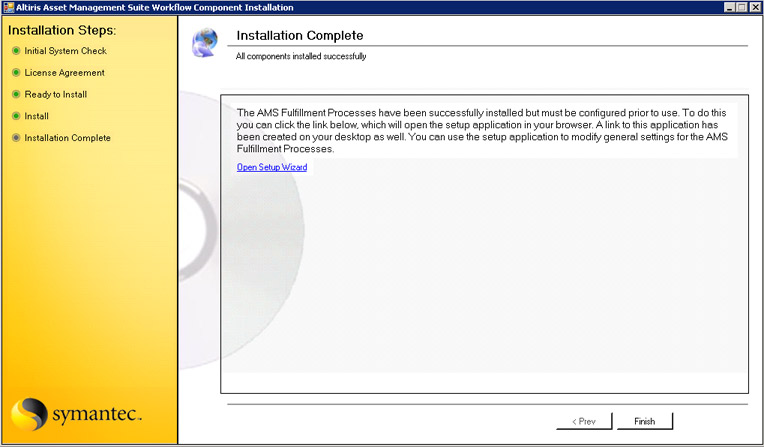Click the Symantec logo
The image size is (764, 447).
click(76, 414)
